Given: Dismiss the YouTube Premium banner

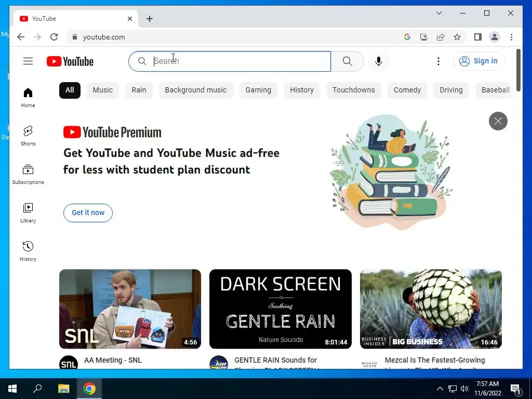Looking at the screenshot, I should (x=498, y=121).
